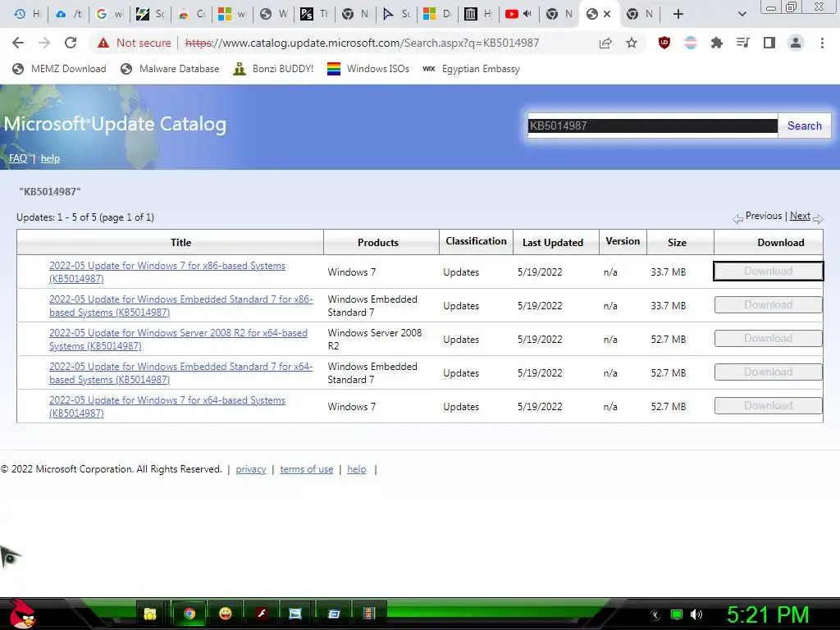Open Windows ISOs bookmark
The width and height of the screenshot is (840, 630).
(368, 69)
